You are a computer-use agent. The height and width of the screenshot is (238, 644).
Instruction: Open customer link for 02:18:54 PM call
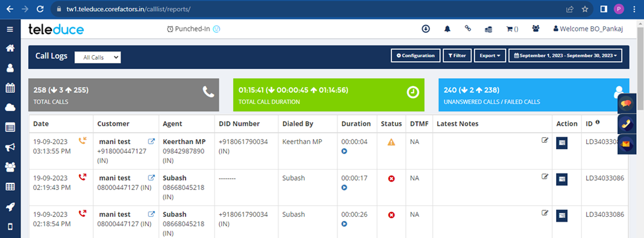(151, 214)
